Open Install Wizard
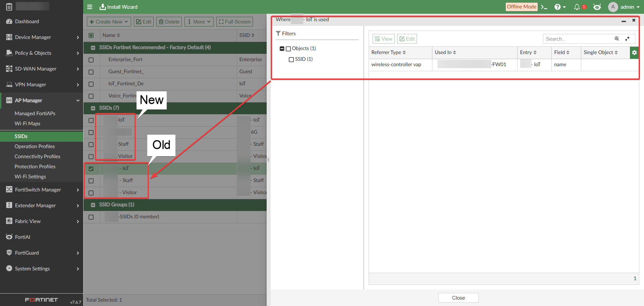Screen dimensions: 644x306 [118, 7]
